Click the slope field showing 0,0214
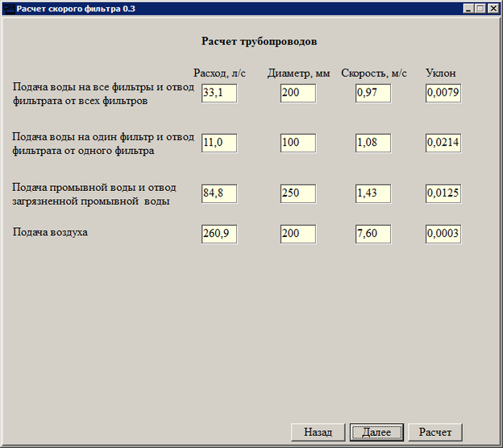This screenshot has height=448, width=503. tap(443, 143)
